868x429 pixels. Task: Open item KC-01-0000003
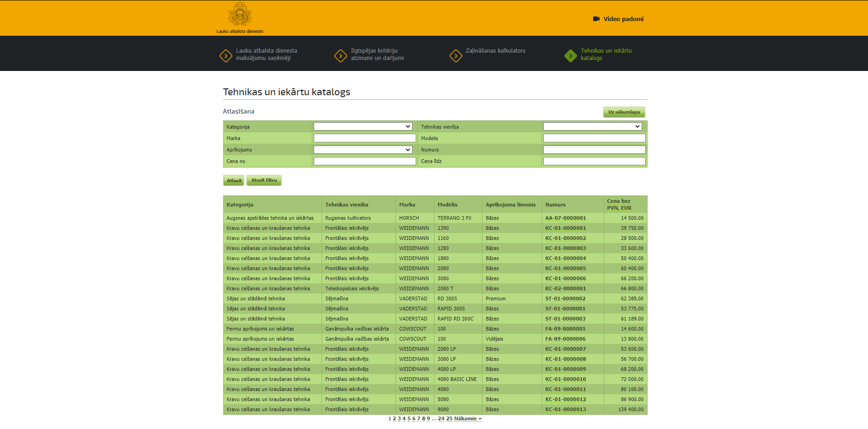[x=565, y=248]
